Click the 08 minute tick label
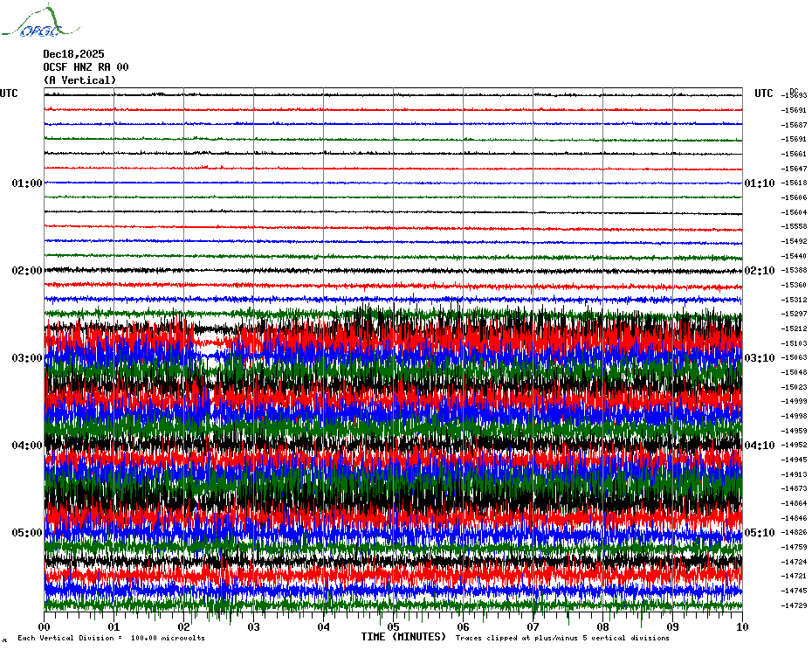 pyautogui.click(x=602, y=626)
